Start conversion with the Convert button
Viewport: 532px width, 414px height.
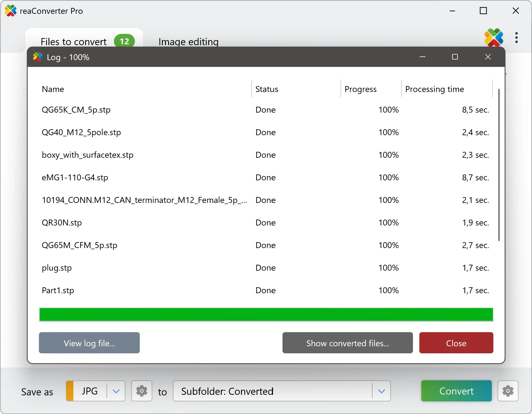pos(456,391)
